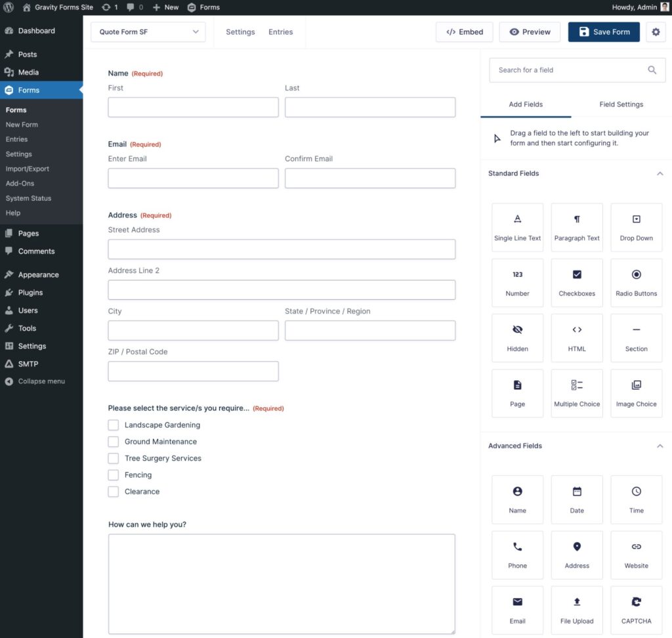This screenshot has height=638, width=672.
Task: Add a Multiple Choice field
Action: 577,394
